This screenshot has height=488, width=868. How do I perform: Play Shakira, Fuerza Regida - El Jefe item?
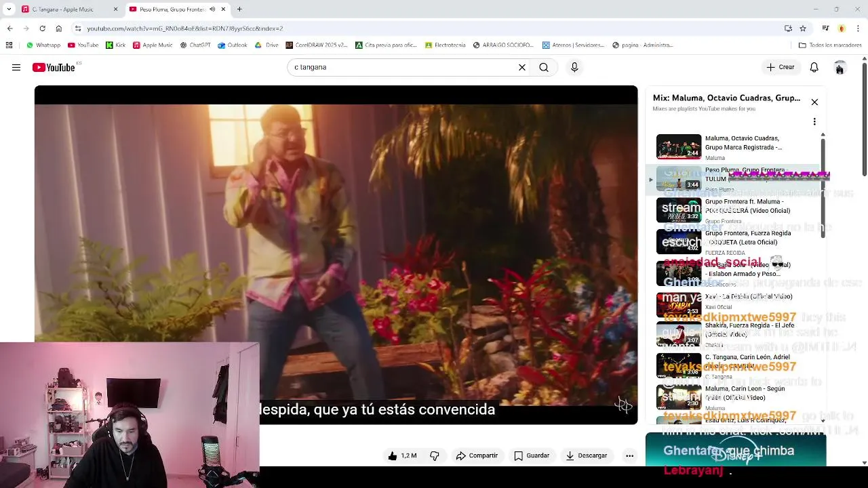point(734,334)
